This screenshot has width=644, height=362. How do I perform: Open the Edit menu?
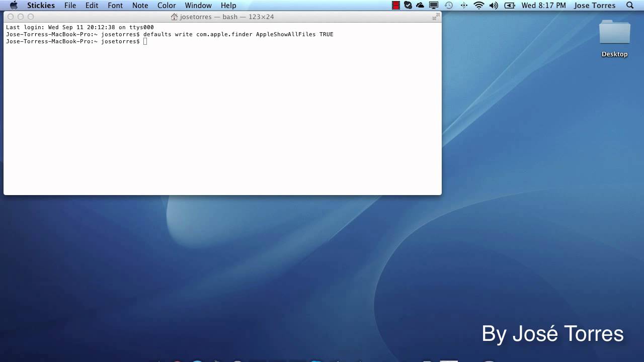pos(92,6)
